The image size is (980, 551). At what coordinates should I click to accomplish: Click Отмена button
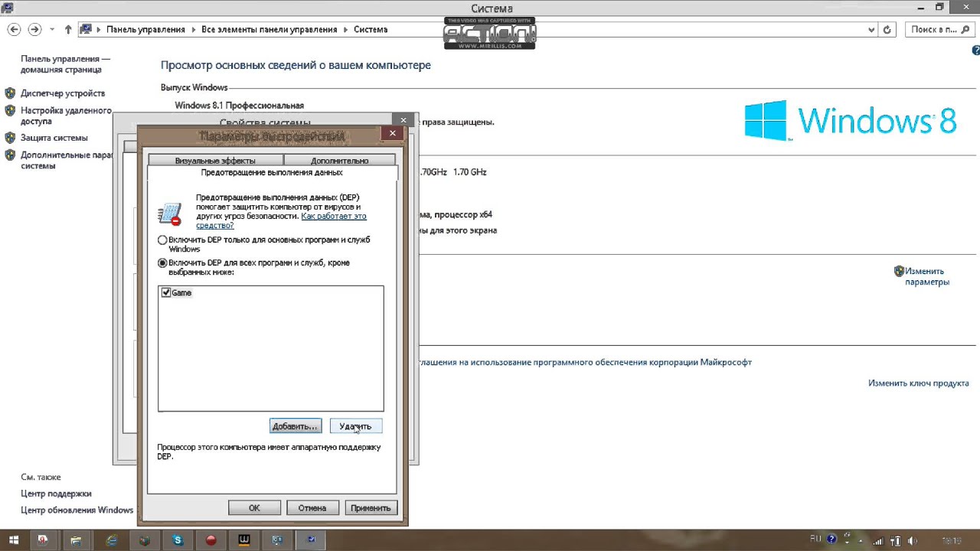coord(312,508)
